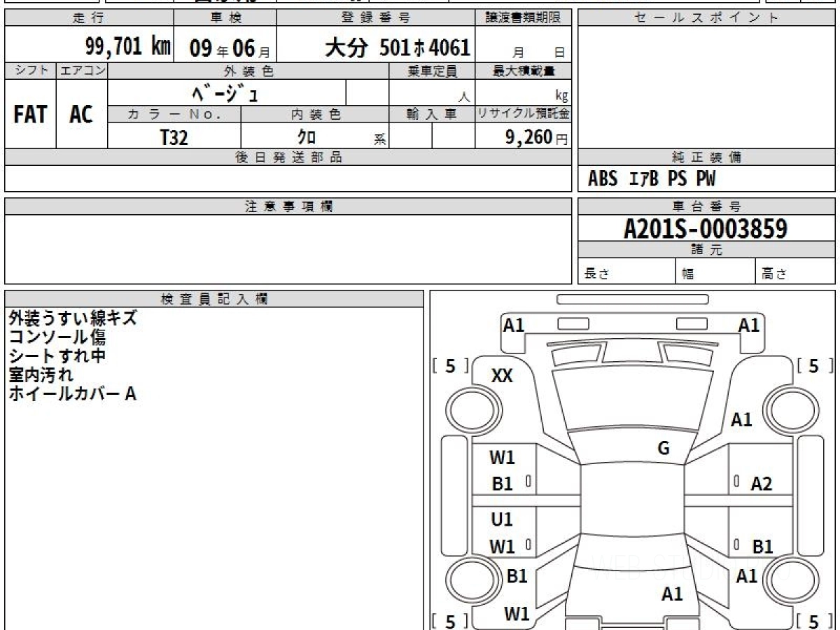
Task: Select the recycle deposit 9,260円
Action: click(x=536, y=137)
